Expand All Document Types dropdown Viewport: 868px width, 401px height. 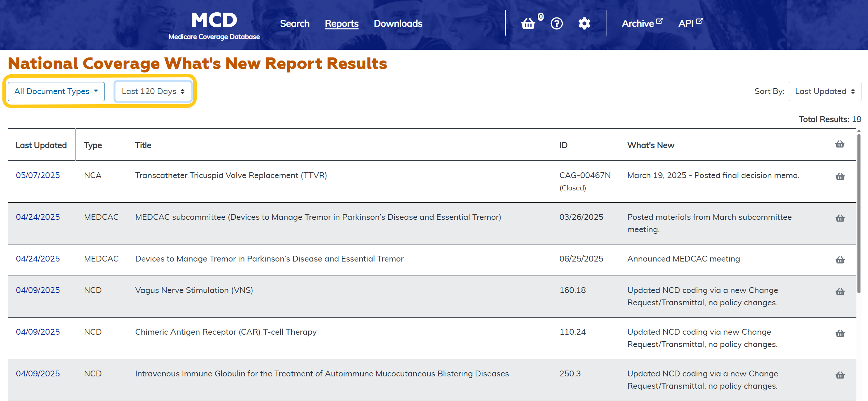56,91
